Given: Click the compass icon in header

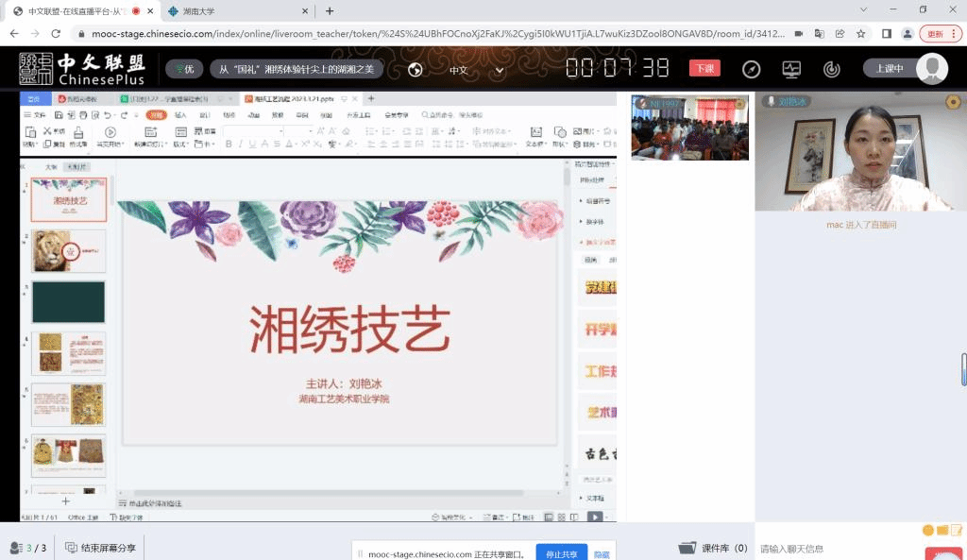Looking at the screenshot, I should pos(751,69).
